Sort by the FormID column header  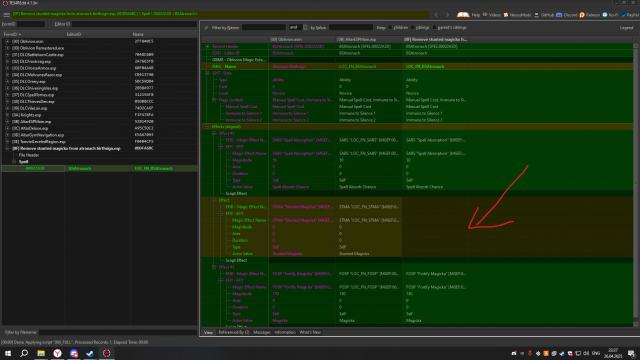33,34
